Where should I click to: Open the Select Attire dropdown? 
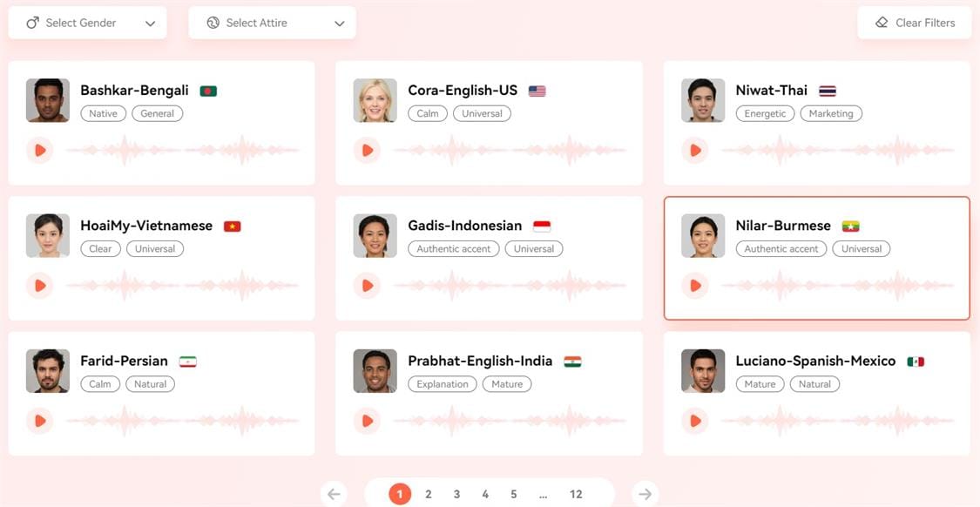pos(272,24)
